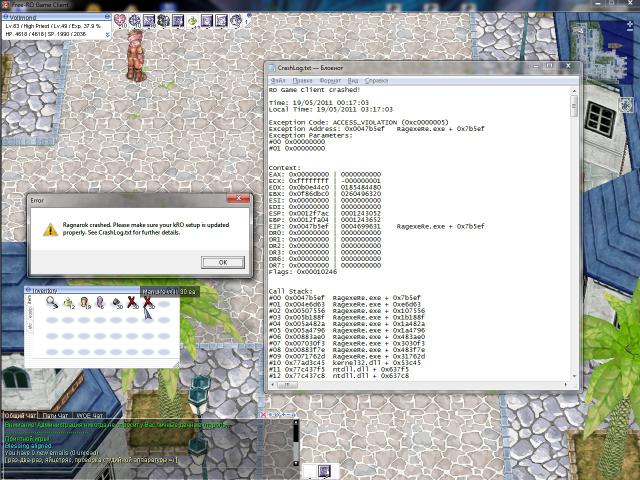
Task: Switch to Inventory 'equip' side tab
Action: (29, 313)
